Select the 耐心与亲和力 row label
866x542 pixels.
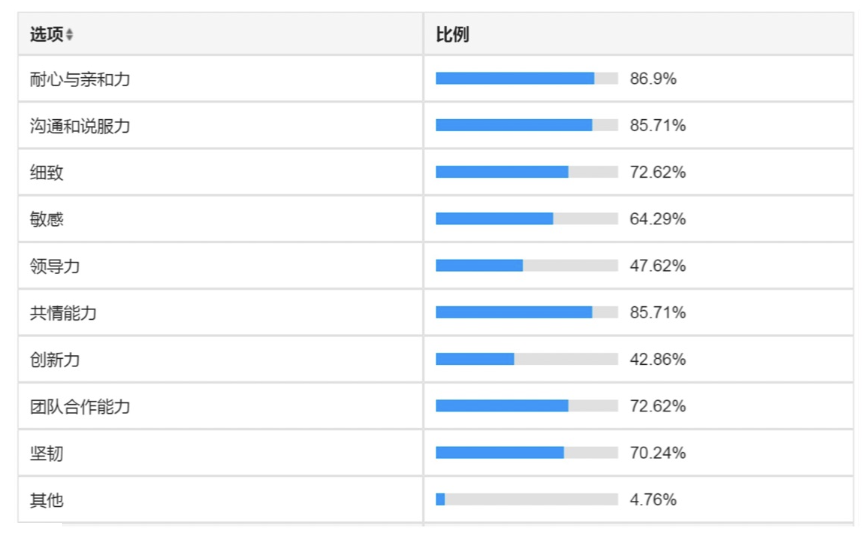click(80, 79)
